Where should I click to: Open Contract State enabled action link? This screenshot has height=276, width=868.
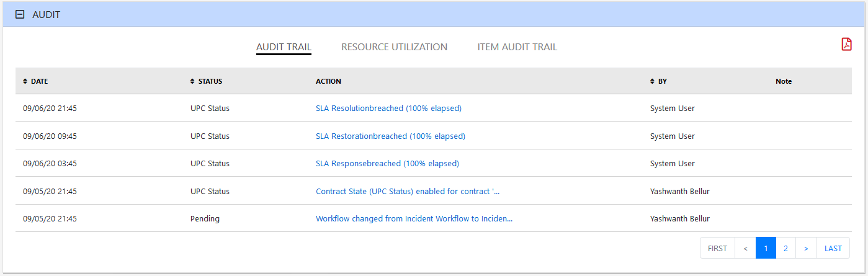tap(408, 192)
